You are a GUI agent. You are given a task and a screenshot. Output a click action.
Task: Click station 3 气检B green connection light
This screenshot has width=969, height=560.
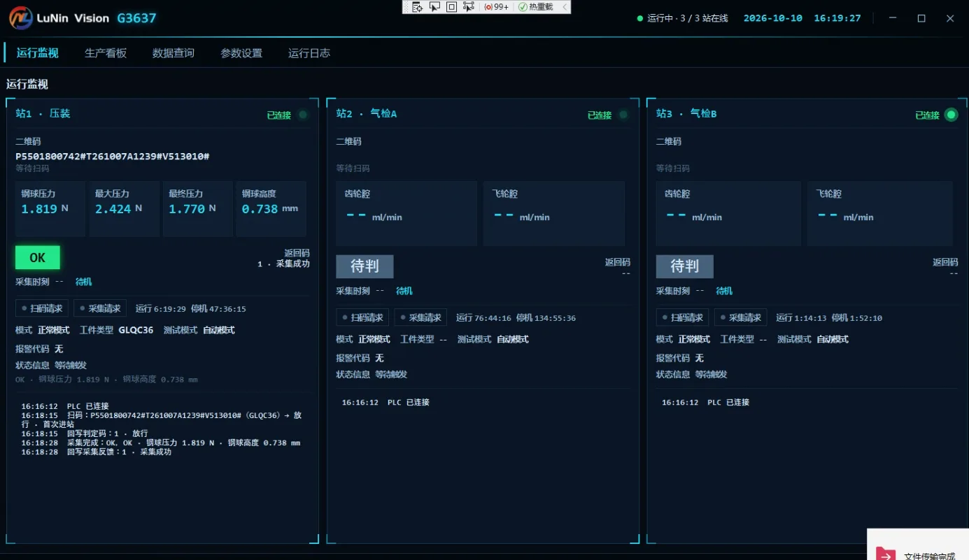(x=951, y=115)
